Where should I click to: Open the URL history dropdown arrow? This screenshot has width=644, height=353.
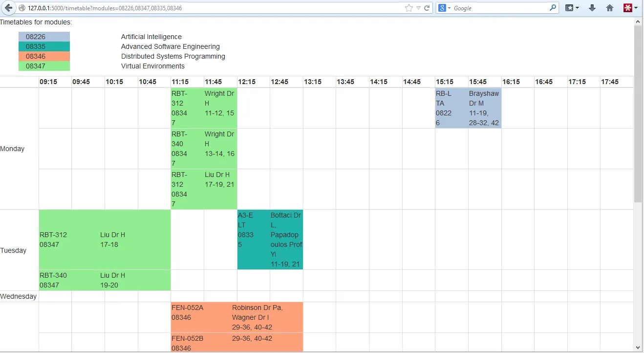418,8
